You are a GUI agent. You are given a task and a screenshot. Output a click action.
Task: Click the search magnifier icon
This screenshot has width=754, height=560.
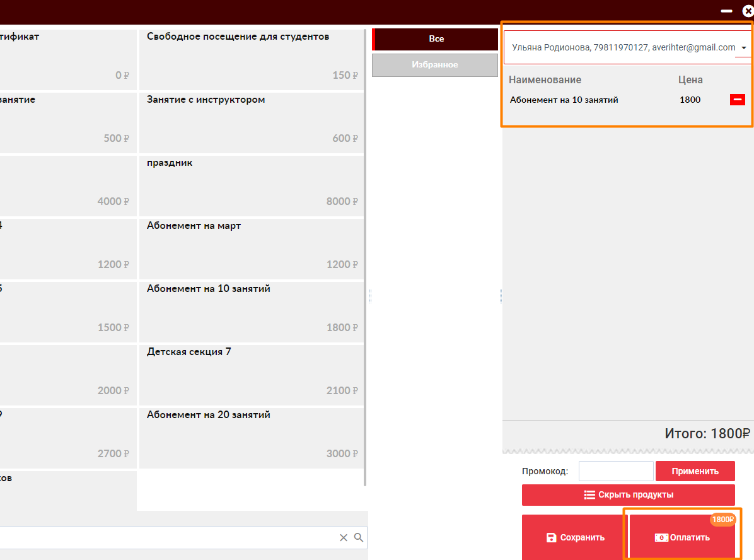[359, 537]
